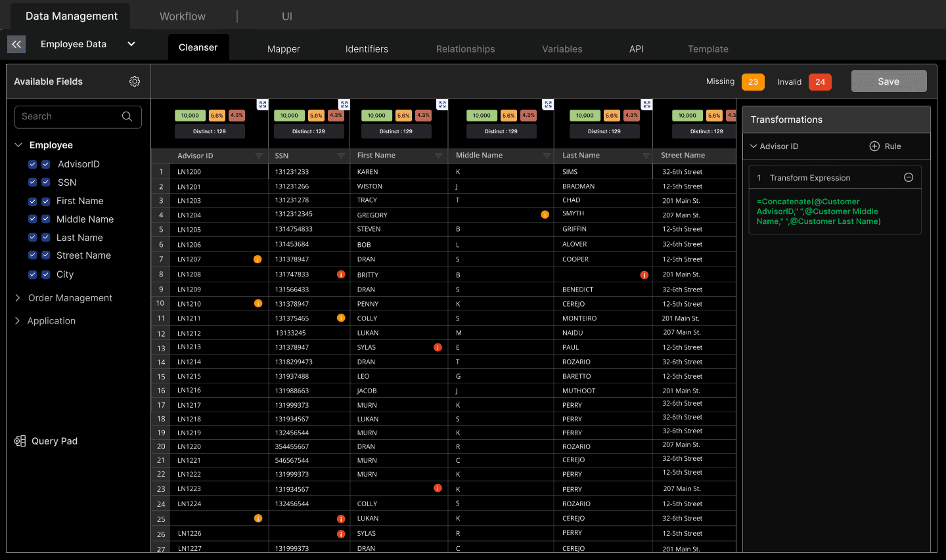Toggle first AdvisorID checkbox
The height and width of the screenshot is (560, 946).
(33, 164)
